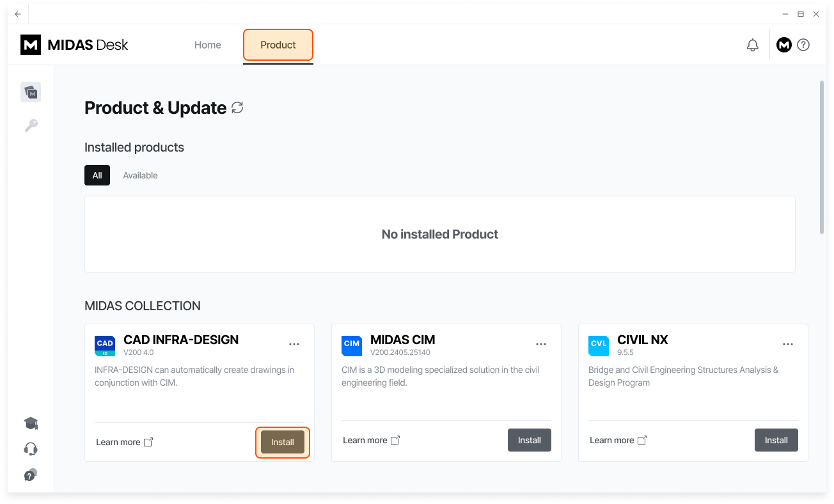Select the All filter
The image size is (834, 504).
[x=97, y=175]
